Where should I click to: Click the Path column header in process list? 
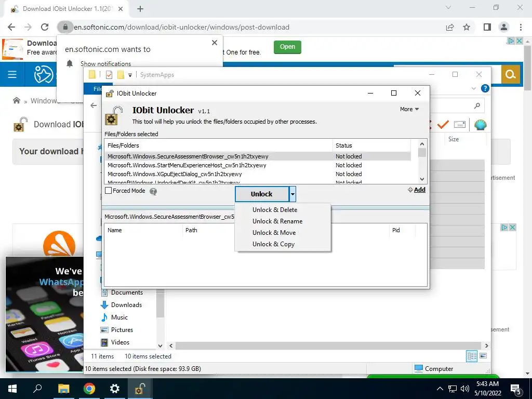210,230
